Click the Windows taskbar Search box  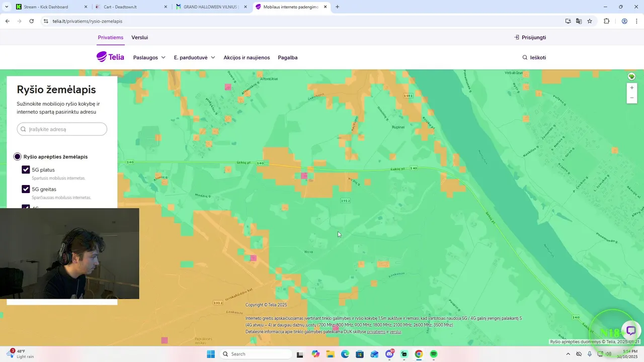click(x=255, y=354)
